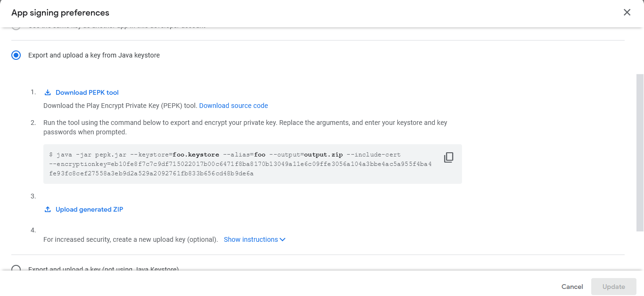Copy the pepk command with the copy icon
The height and width of the screenshot is (296, 644).
pos(449,157)
